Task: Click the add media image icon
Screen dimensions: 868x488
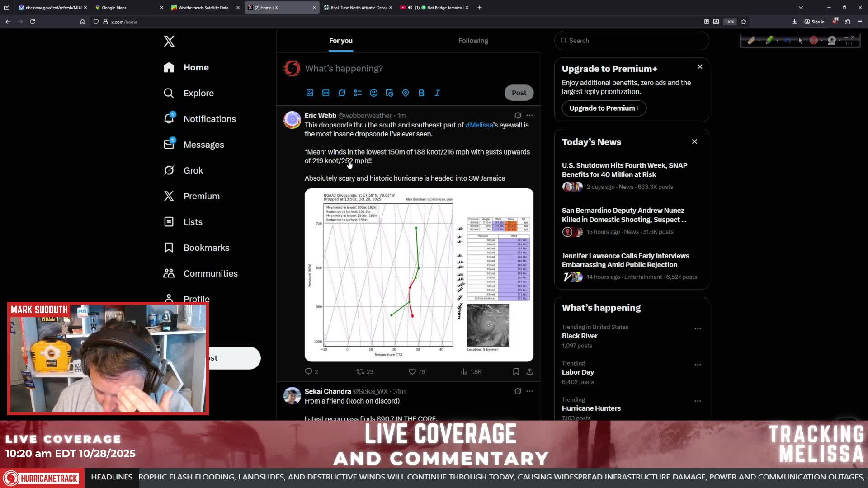Action: (x=310, y=93)
